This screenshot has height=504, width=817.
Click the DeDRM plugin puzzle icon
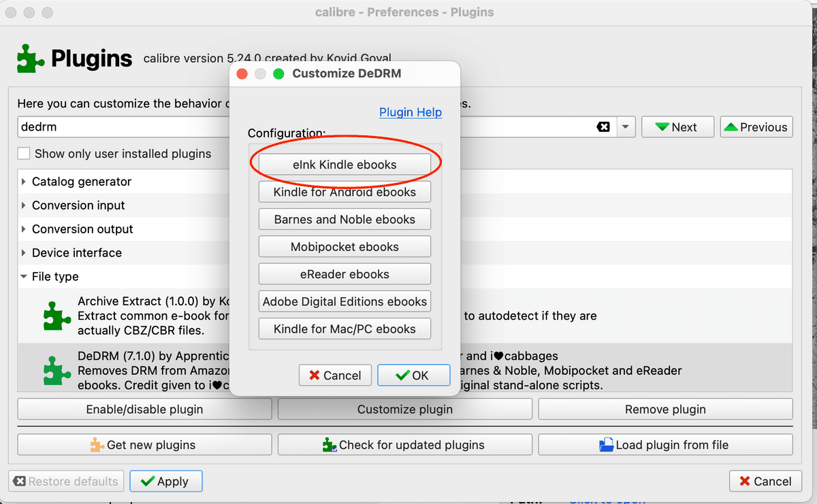tap(57, 370)
